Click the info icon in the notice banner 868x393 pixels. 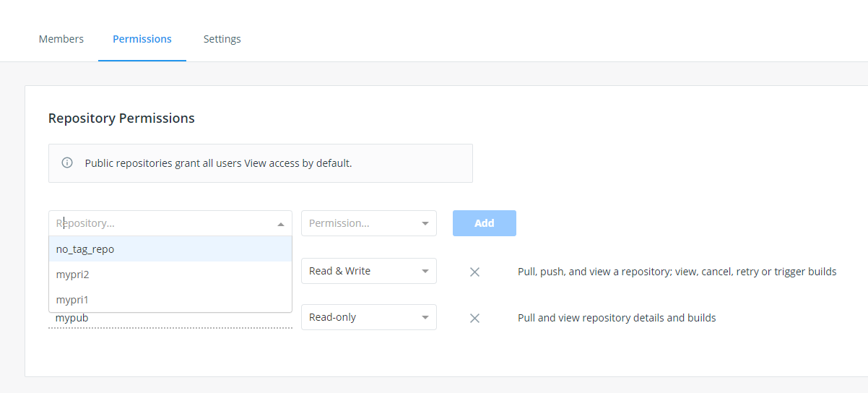pos(67,163)
